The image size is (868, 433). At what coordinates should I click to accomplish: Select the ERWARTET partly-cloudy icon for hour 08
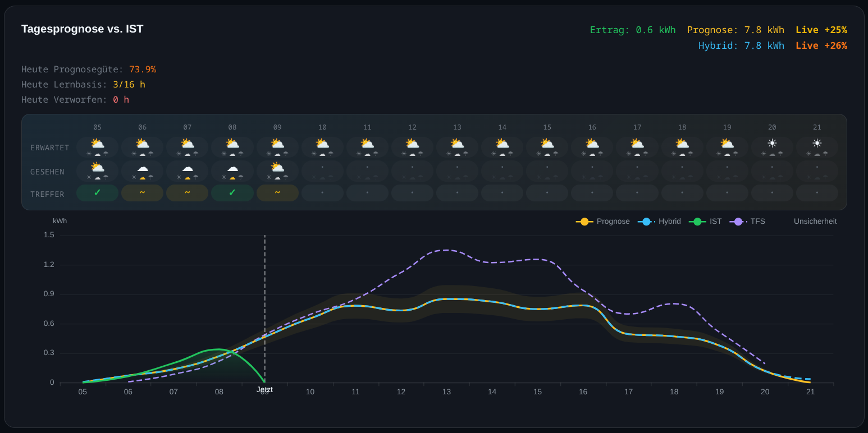232,144
